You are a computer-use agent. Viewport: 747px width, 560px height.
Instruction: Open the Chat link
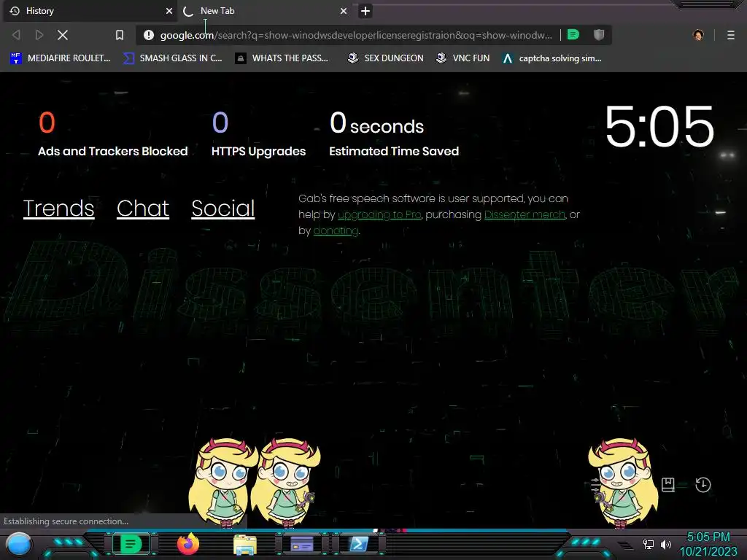(x=143, y=208)
